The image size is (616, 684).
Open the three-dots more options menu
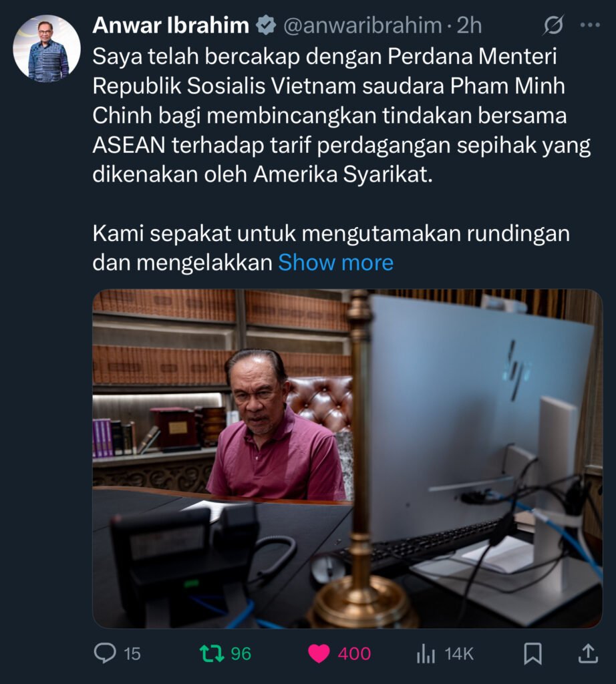pos(590,25)
